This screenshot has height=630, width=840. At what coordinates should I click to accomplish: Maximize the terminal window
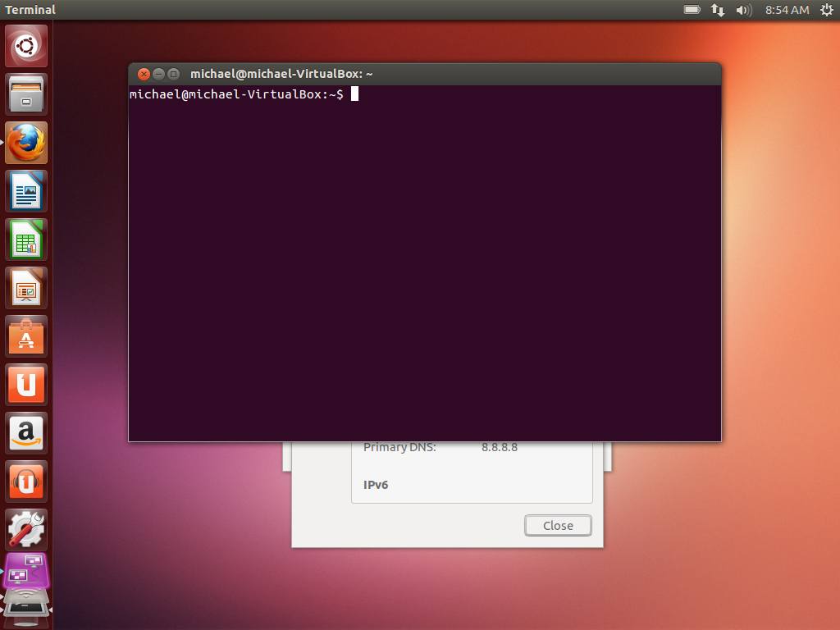(x=173, y=74)
